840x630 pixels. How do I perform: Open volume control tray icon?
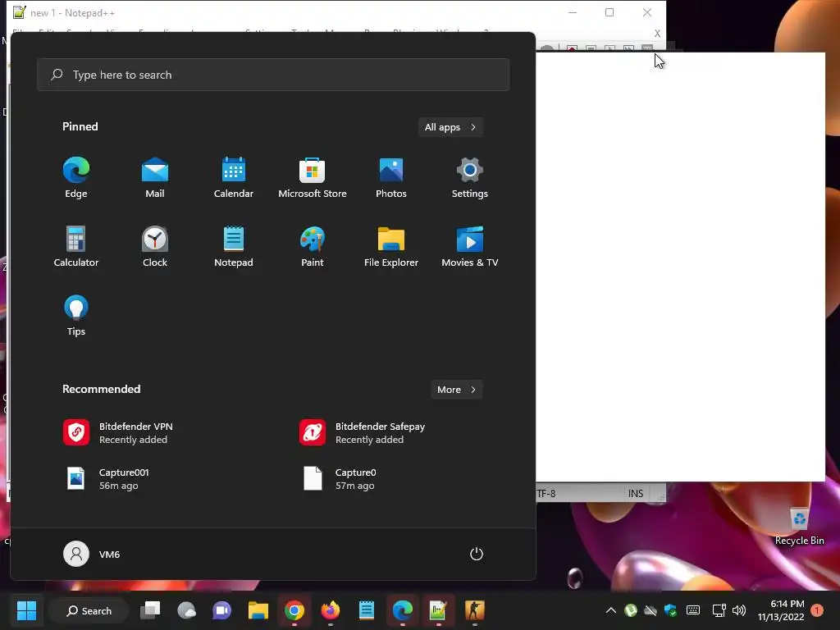(739, 610)
